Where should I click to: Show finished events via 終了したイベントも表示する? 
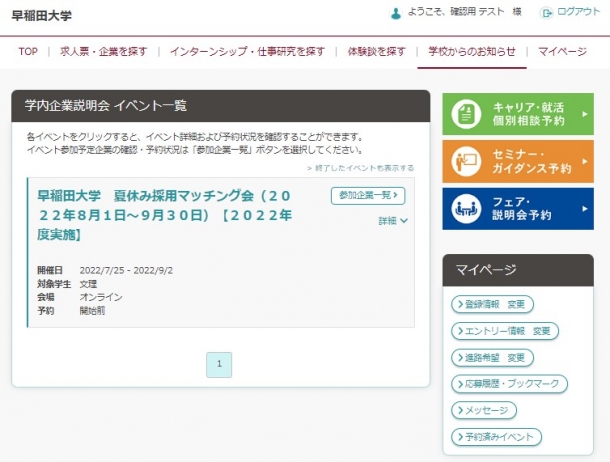point(361,168)
